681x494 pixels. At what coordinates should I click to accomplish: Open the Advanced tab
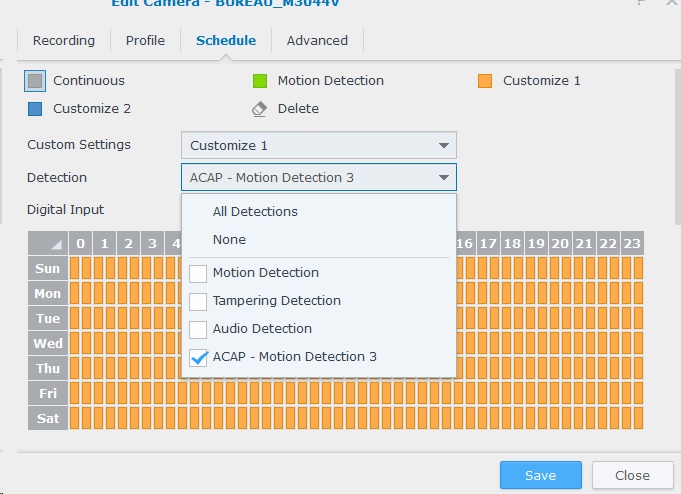point(317,41)
